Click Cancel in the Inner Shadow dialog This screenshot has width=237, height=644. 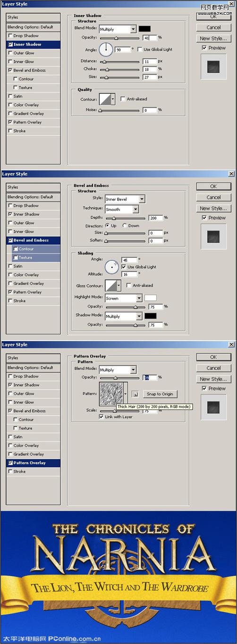213,27
